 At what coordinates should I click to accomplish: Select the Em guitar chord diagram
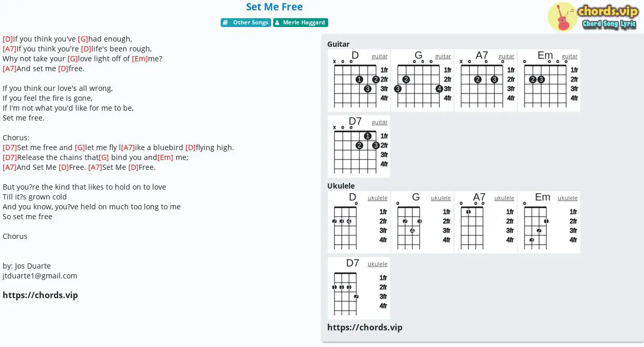pos(549,81)
